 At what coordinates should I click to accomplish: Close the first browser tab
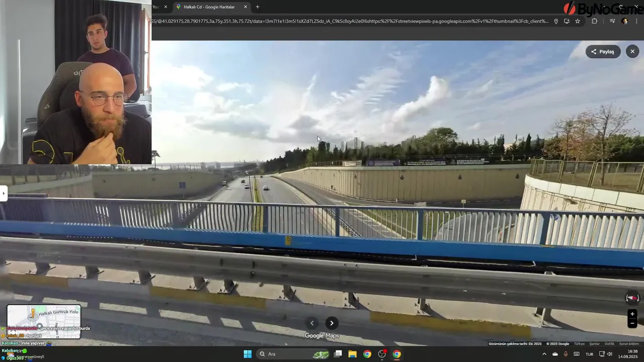[166, 7]
